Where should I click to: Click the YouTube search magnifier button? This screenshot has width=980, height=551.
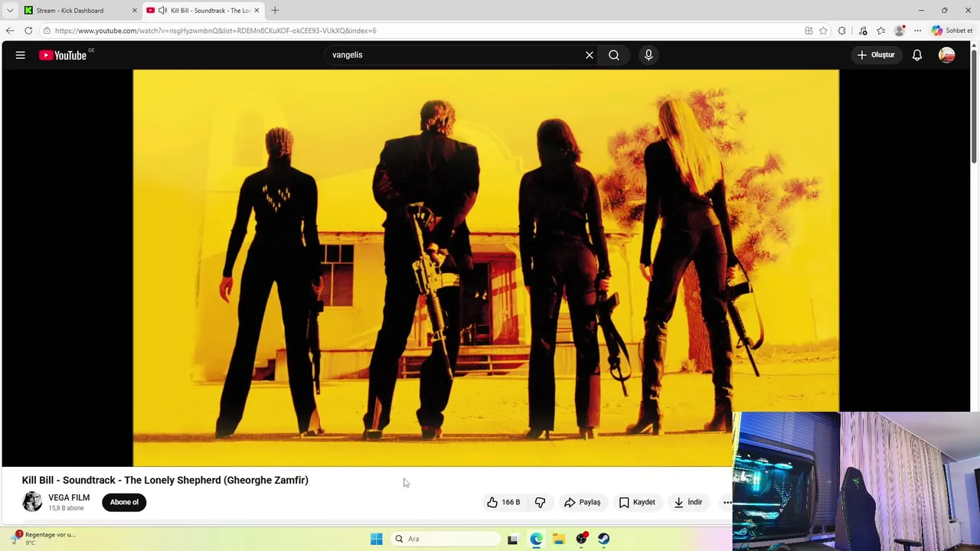[614, 55]
